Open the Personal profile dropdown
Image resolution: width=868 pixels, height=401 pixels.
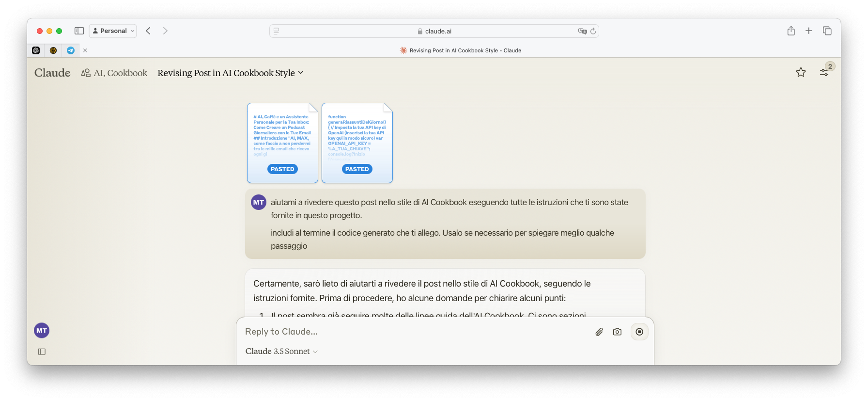(113, 31)
